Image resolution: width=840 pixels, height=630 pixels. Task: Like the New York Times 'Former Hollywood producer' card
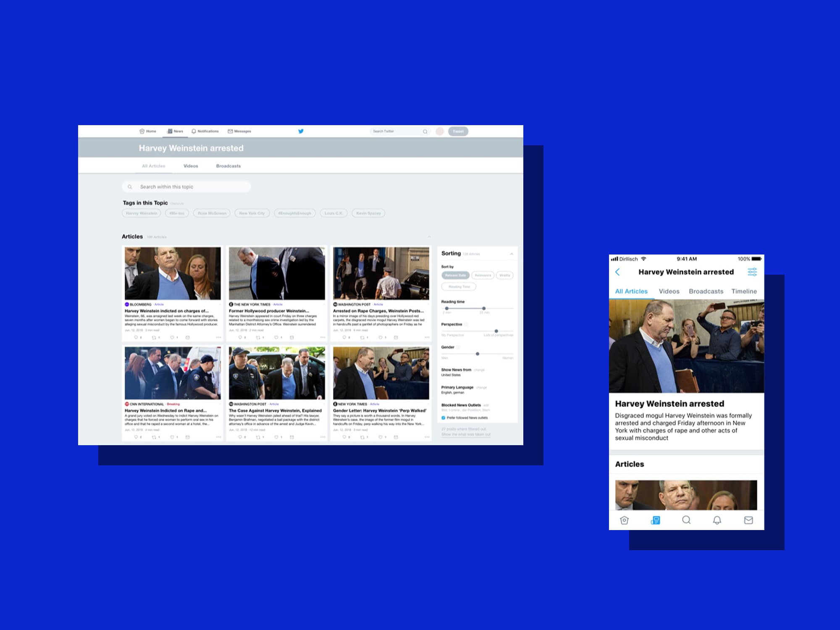coord(276,337)
